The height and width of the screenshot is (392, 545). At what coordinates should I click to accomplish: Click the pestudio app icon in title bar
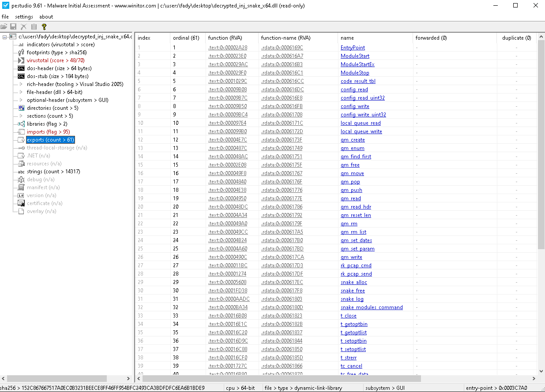[x=6, y=6]
